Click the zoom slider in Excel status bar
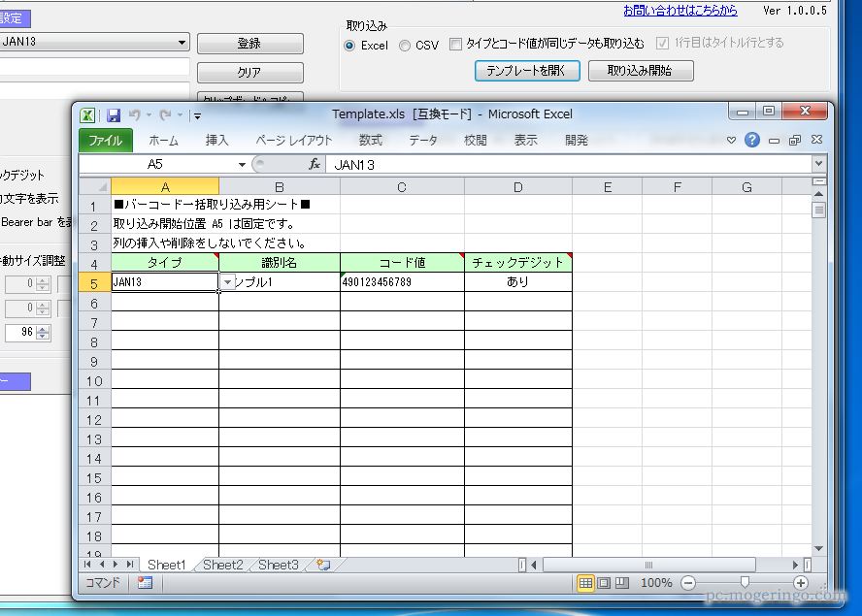The height and width of the screenshot is (616, 862). [744, 583]
